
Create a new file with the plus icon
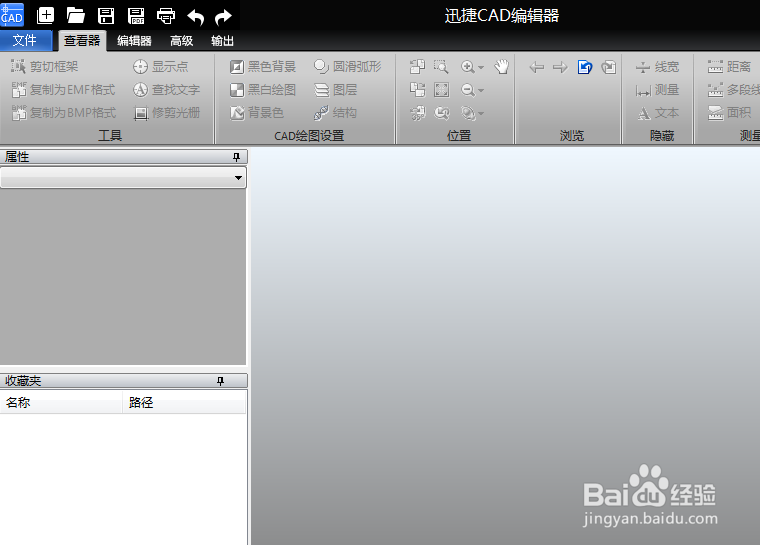[x=46, y=16]
